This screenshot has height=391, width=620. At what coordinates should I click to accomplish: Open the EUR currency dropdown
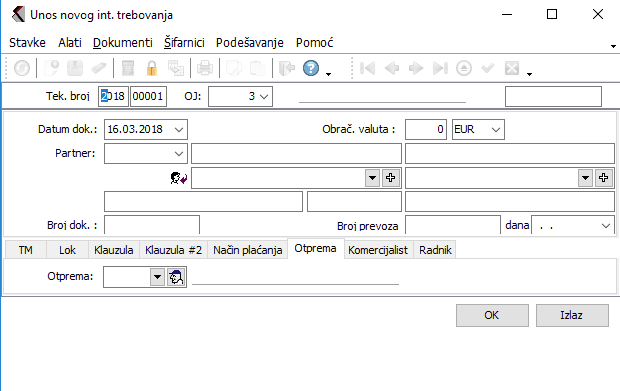tap(496, 130)
